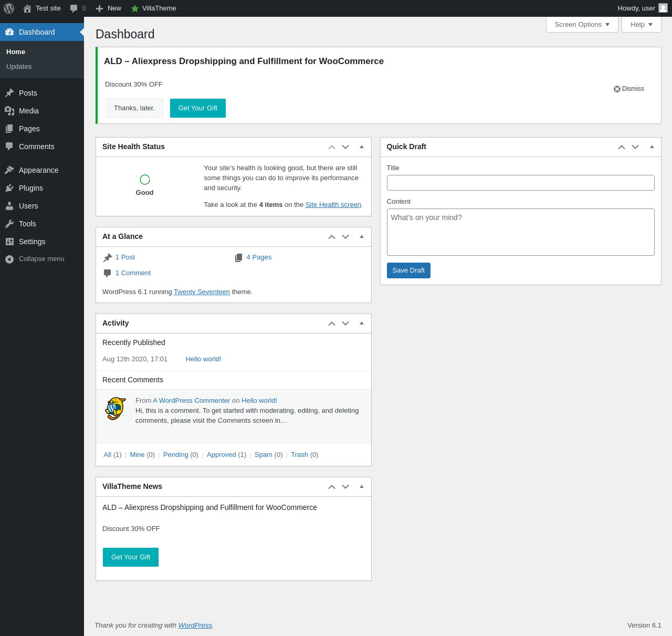This screenshot has height=636, width=672.
Task: Open Updates in the sidebar
Action: 19,67
